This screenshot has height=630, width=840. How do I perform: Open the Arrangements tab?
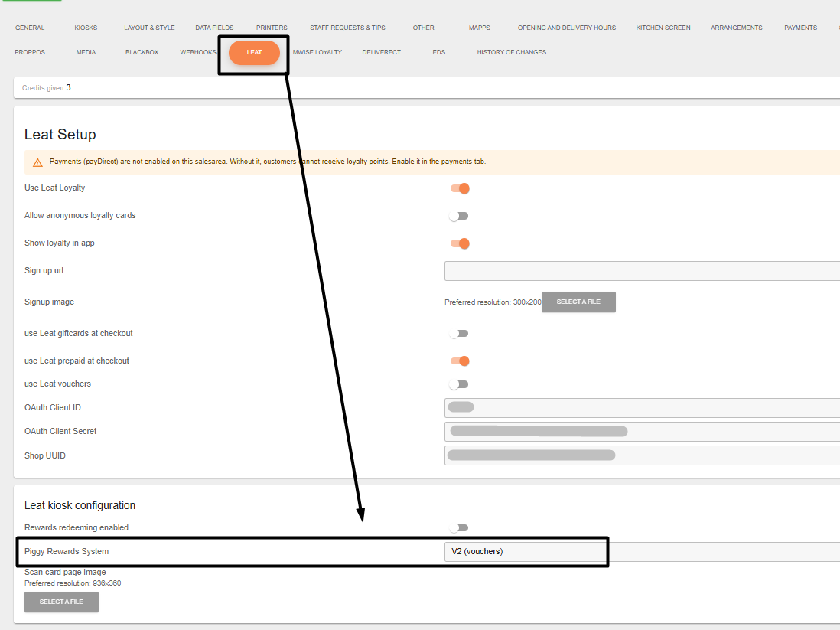pos(737,28)
